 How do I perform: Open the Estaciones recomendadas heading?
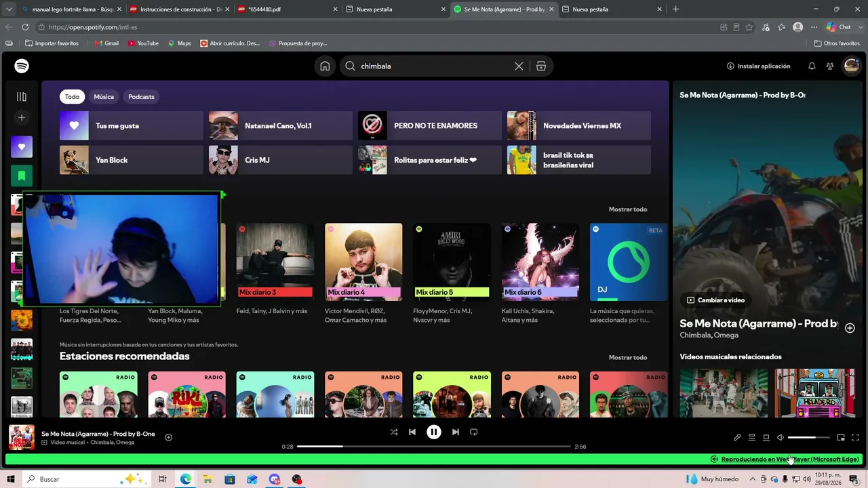(x=125, y=356)
